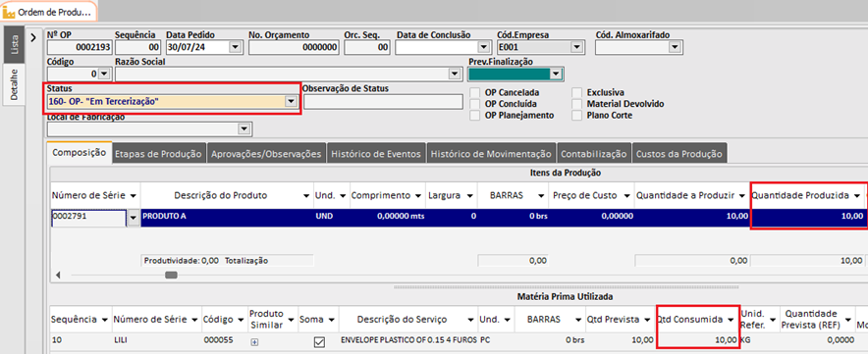The image size is (868, 354).
Task: Open the BARRAS column filter in Itens da Produção
Action: tap(541, 196)
